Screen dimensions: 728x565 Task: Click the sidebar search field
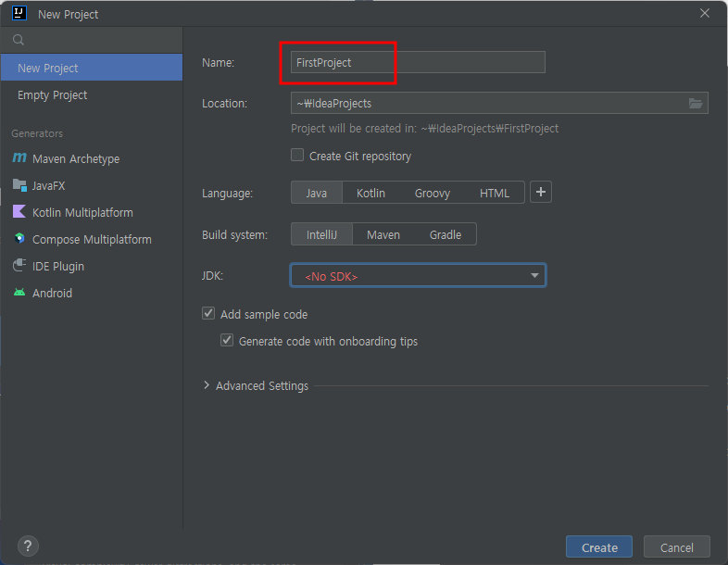point(92,40)
